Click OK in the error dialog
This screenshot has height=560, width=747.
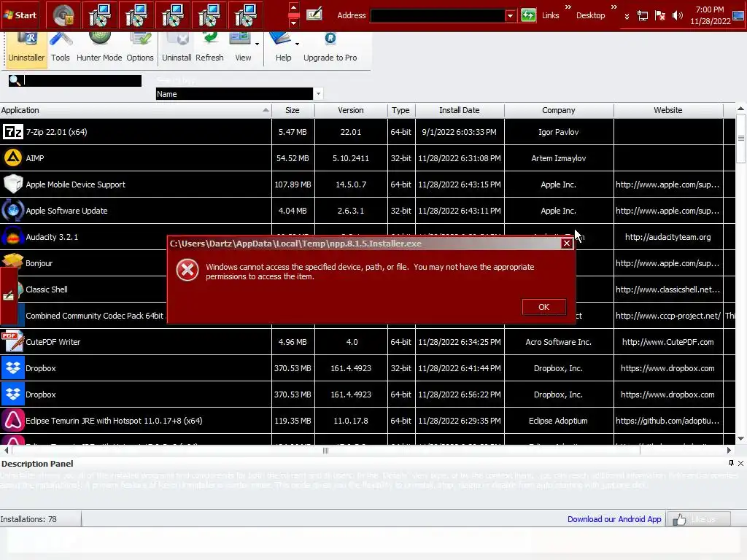(x=543, y=307)
